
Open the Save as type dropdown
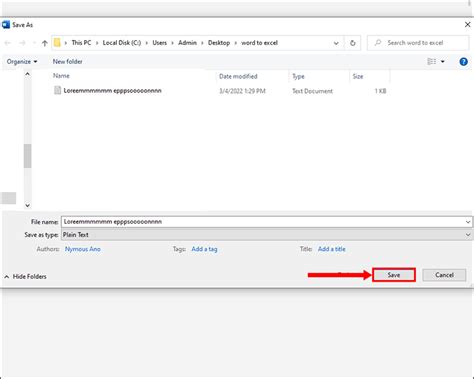(267, 235)
